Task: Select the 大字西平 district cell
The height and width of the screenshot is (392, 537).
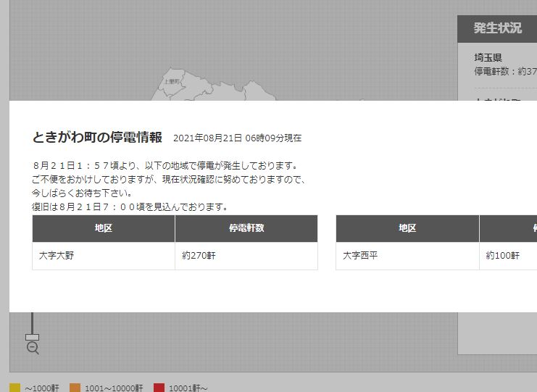Action: pos(407,256)
